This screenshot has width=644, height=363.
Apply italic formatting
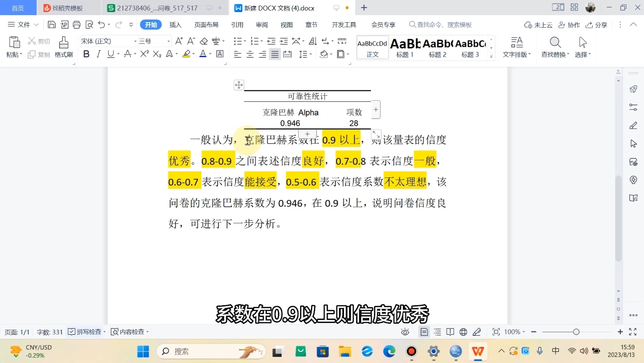tap(98, 54)
